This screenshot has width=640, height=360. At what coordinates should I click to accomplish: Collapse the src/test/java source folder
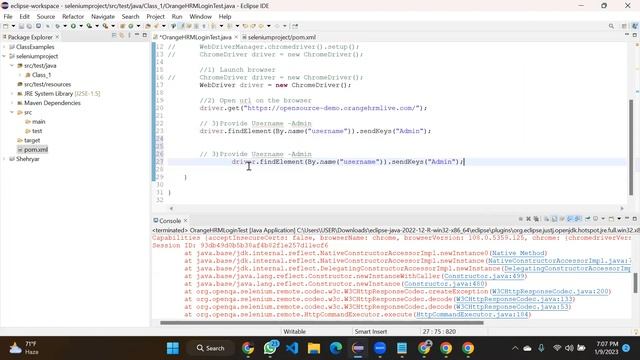coord(12,66)
